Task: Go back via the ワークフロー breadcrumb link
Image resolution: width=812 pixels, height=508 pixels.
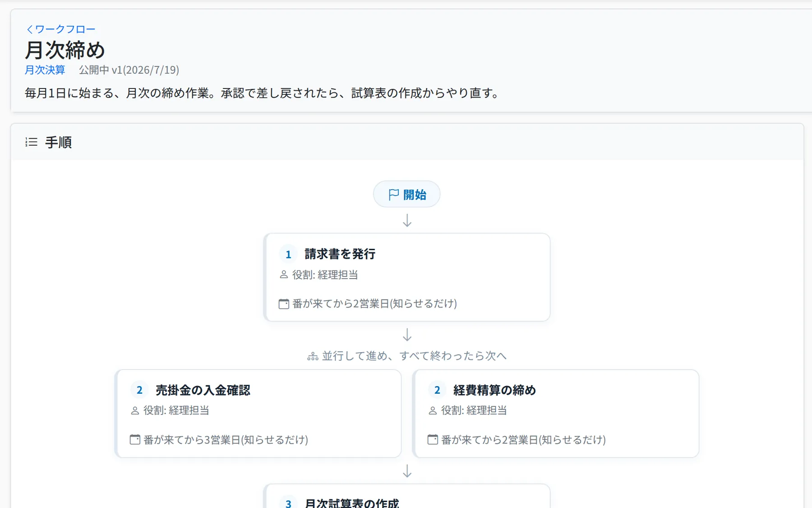Action: click(x=61, y=29)
